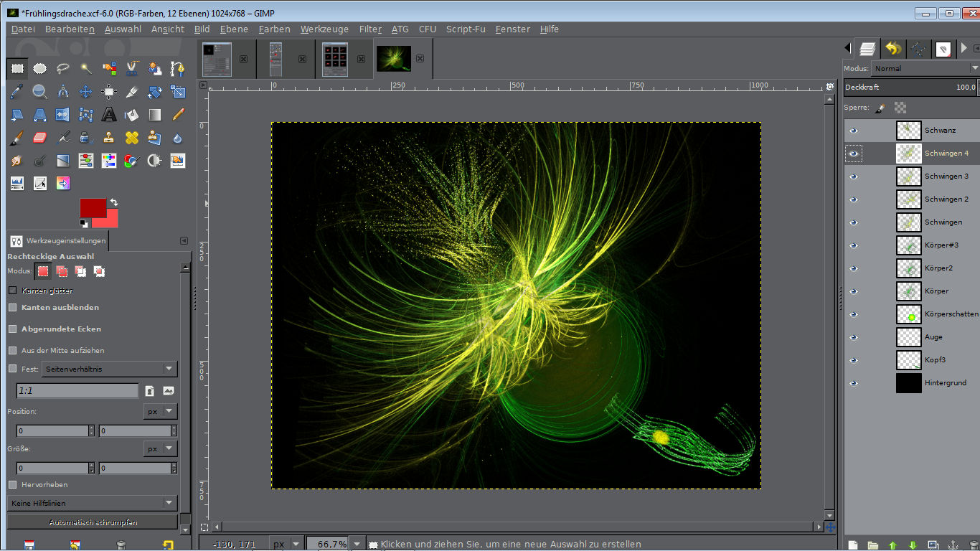980x551 pixels.
Task: Hide the Hintergrund layer
Action: [x=853, y=383]
